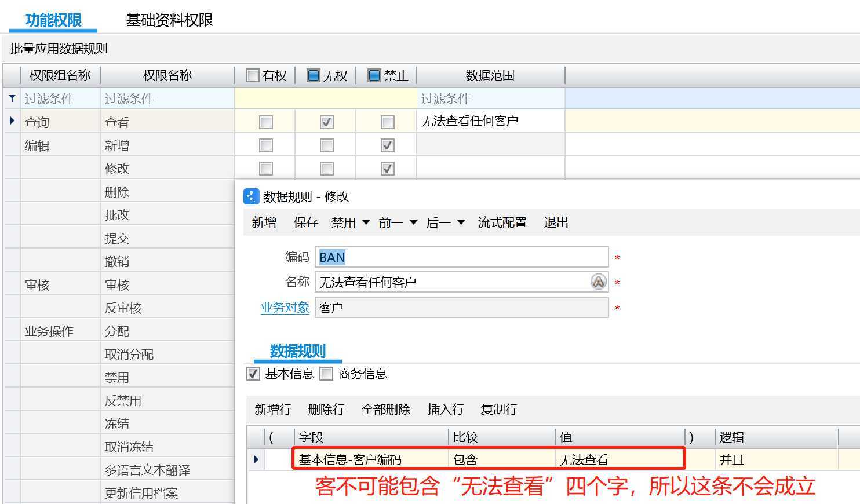This screenshot has width=860, height=504.
Task: Click the filter funnel icon in filter row
Action: [12, 98]
